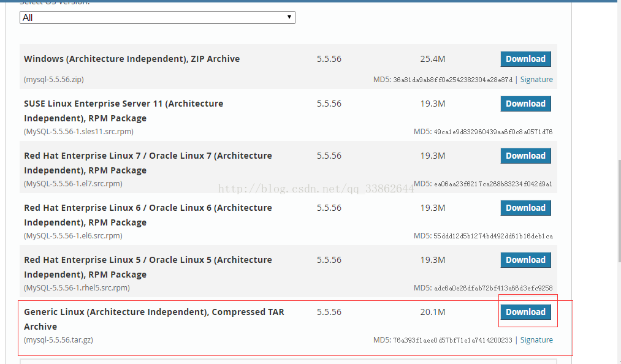Click the 19.3M size in the SUSE row

pyautogui.click(x=432, y=104)
